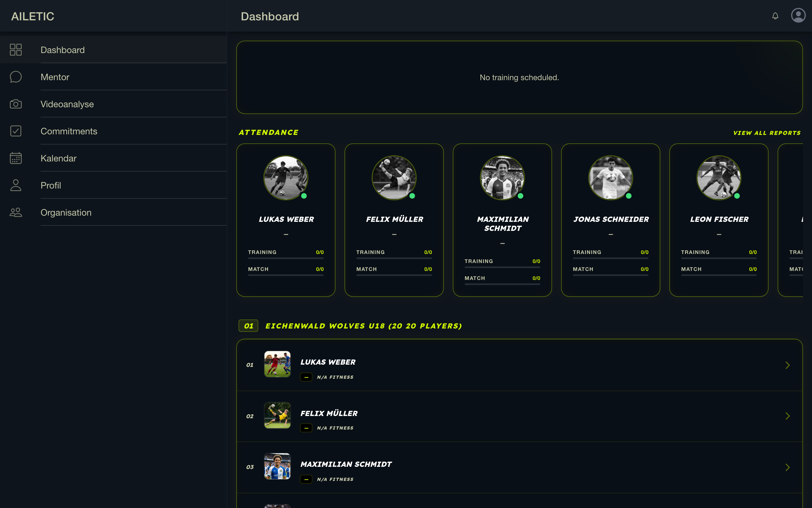The image size is (812, 508).
Task: Go to Mentor section
Action: tap(113, 77)
